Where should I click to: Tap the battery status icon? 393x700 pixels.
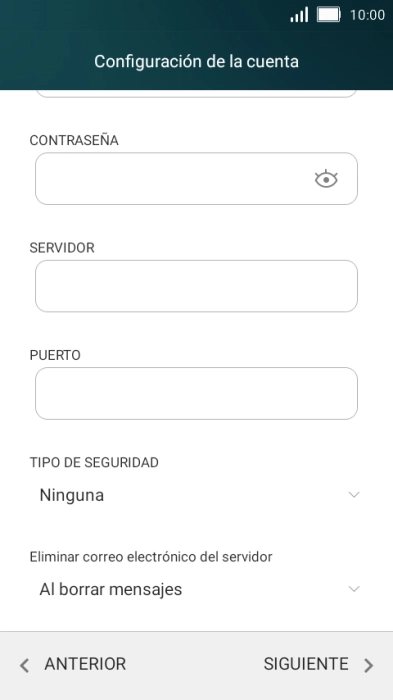[x=329, y=15]
